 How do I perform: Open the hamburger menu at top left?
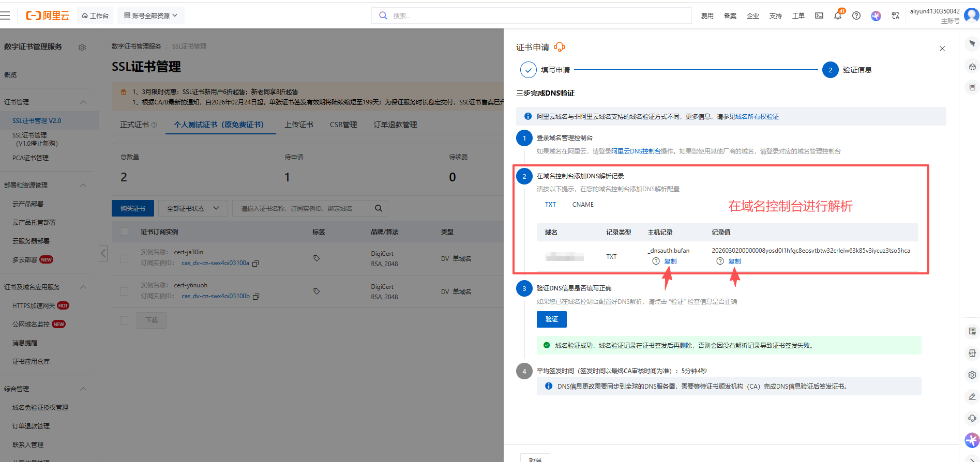pyautogui.click(x=6, y=16)
